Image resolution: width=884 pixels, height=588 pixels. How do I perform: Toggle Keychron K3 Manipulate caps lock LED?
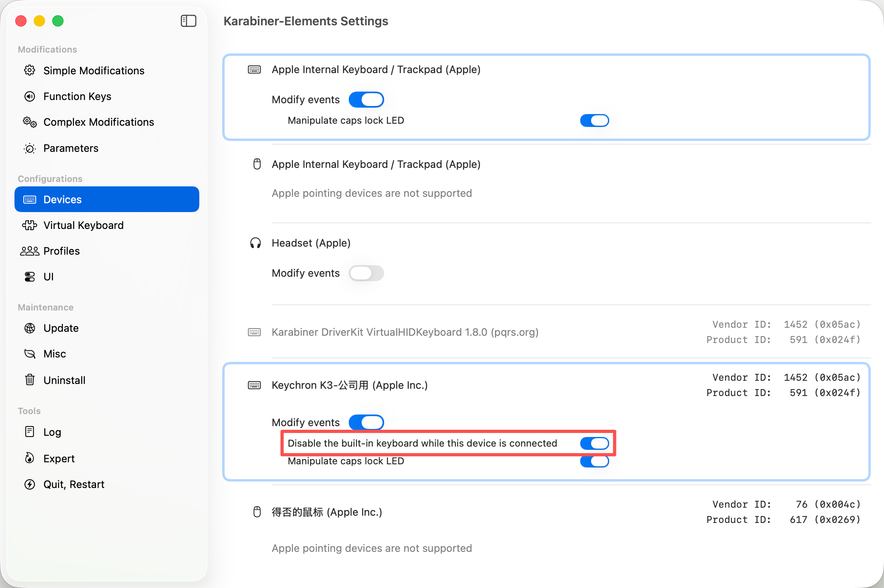tap(594, 461)
